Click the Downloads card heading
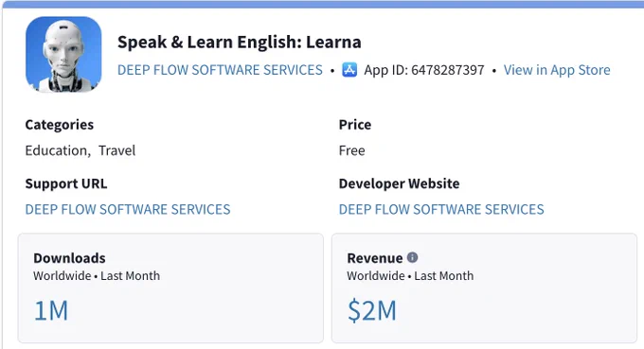 tap(69, 258)
